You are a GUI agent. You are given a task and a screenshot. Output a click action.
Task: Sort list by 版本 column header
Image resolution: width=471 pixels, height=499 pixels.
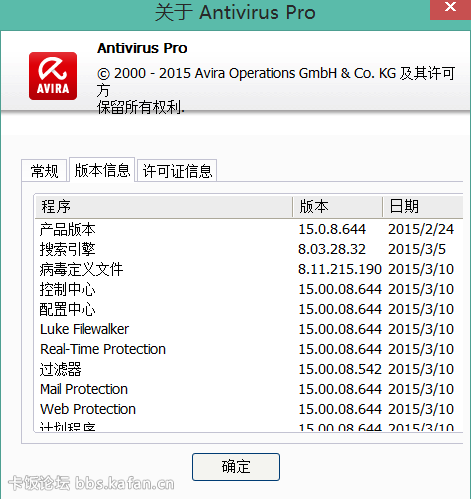point(337,206)
